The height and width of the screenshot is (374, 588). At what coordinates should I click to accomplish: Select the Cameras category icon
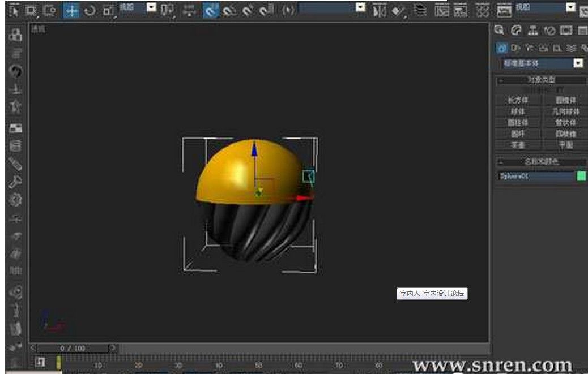pyautogui.click(x=543, y=48)
